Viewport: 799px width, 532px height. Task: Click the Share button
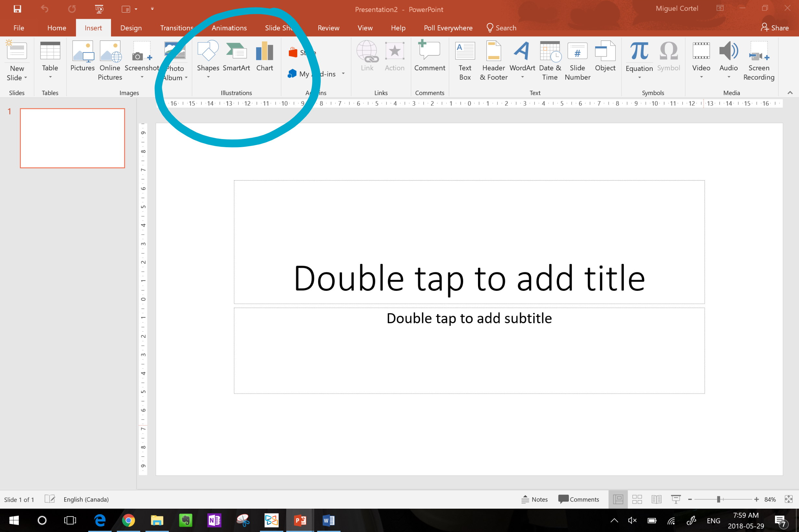(775, 28)
